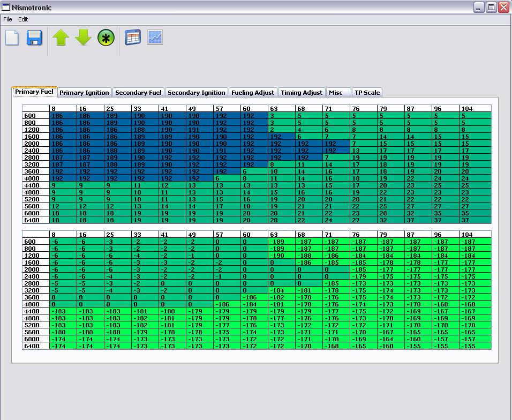Click the green down arrow toolbar icon
Image resolution: width=512 pixels, height=420 pixels.
tap(83, 37)
